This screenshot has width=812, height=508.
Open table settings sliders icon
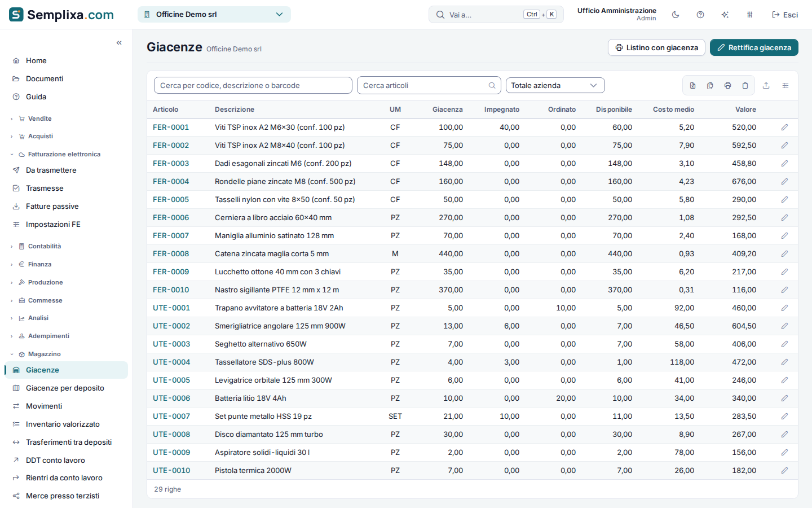click(785, 86)
